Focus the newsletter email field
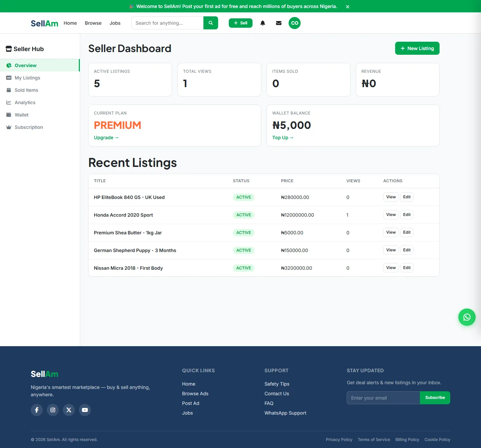Image resolution: width=481 pixels, height=448 pixels. tap(383, 398)
